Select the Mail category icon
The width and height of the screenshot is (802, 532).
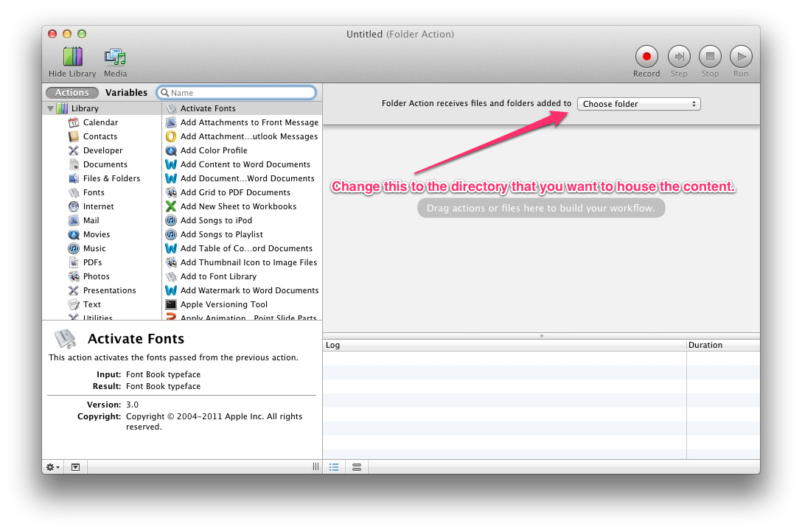[x=74, y=220]
